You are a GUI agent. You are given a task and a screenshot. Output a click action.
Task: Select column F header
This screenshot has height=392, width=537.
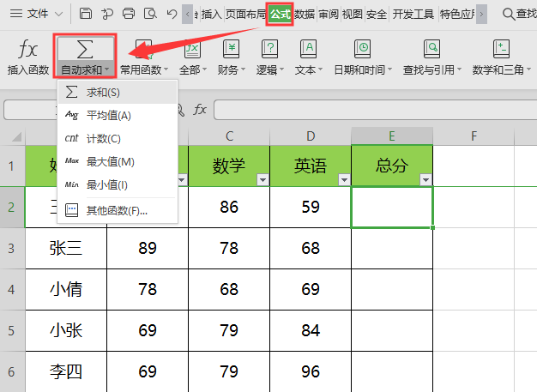[x=474, y=136]
